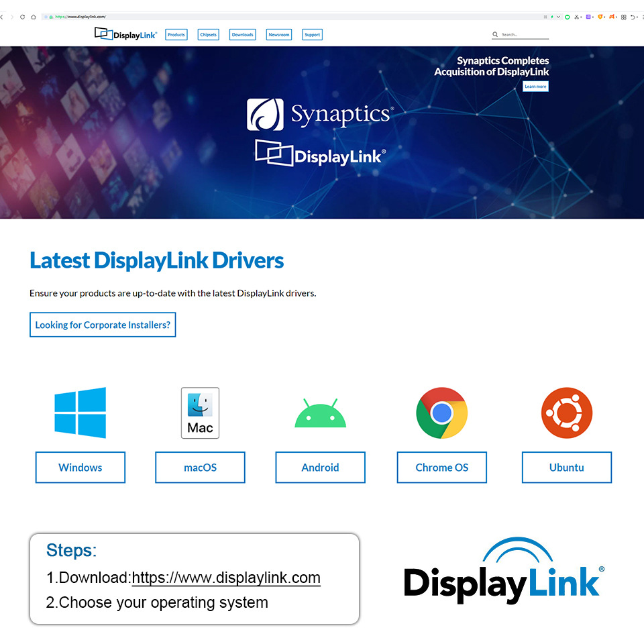Click the DisplayLink logo in header
This screenshot has width=644, height=644.
(x=125, y=34)
